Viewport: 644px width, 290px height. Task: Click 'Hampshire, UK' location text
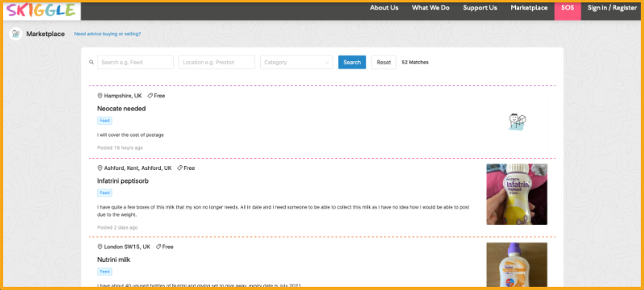(x=123, y=96)
